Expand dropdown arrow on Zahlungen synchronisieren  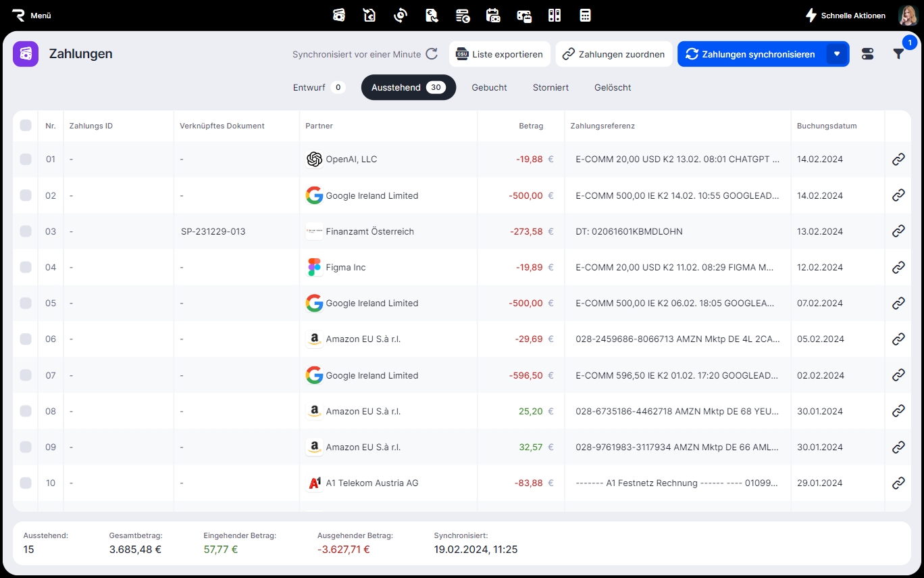point(837,54)
